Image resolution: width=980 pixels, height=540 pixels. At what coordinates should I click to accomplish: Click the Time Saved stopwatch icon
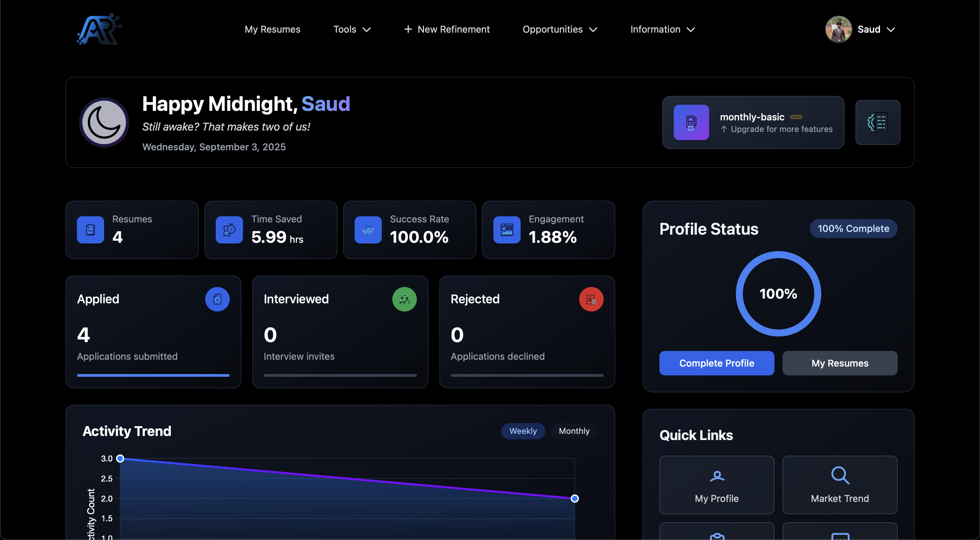click(x=229, y=230)
